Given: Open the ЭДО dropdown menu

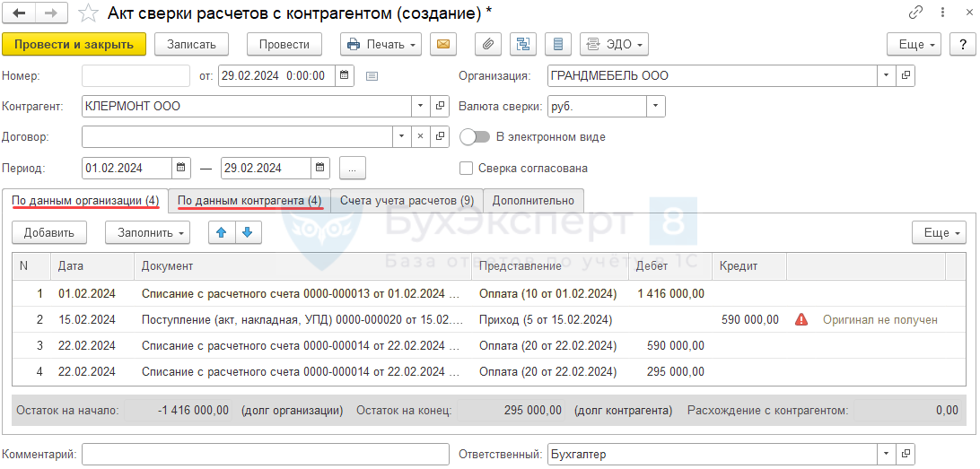Looking at the screenshot, I should (615, 44).
